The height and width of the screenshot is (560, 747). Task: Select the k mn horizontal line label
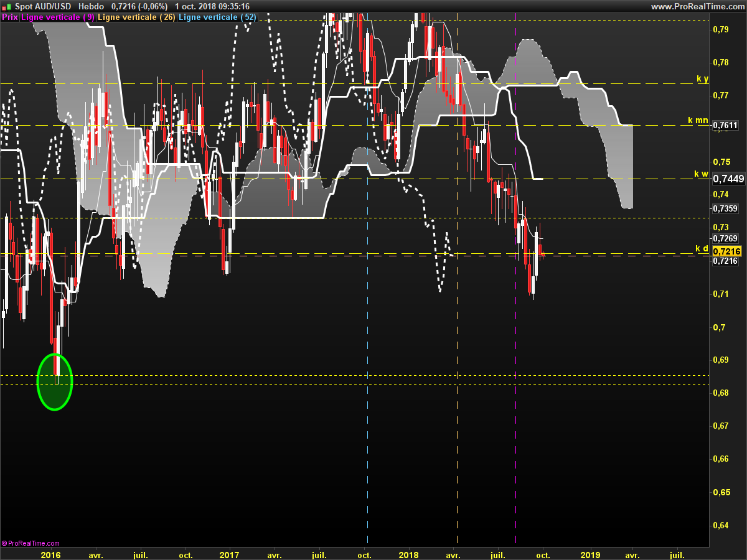click(x=698, y=120)
